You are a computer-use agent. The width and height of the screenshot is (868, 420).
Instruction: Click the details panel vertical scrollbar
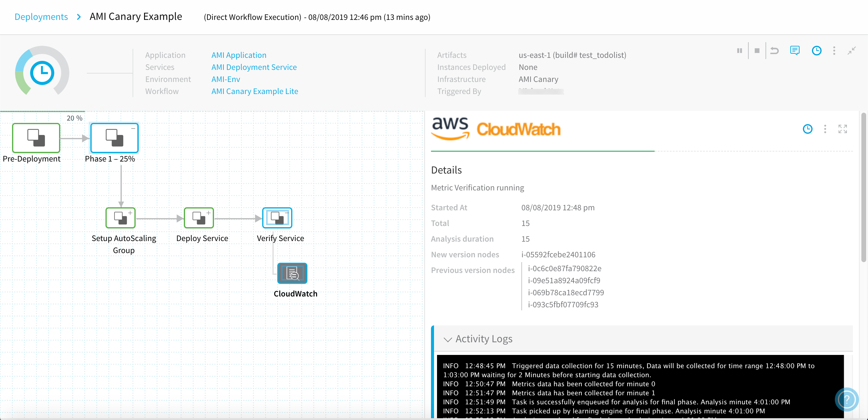click(x=863, y=187)
